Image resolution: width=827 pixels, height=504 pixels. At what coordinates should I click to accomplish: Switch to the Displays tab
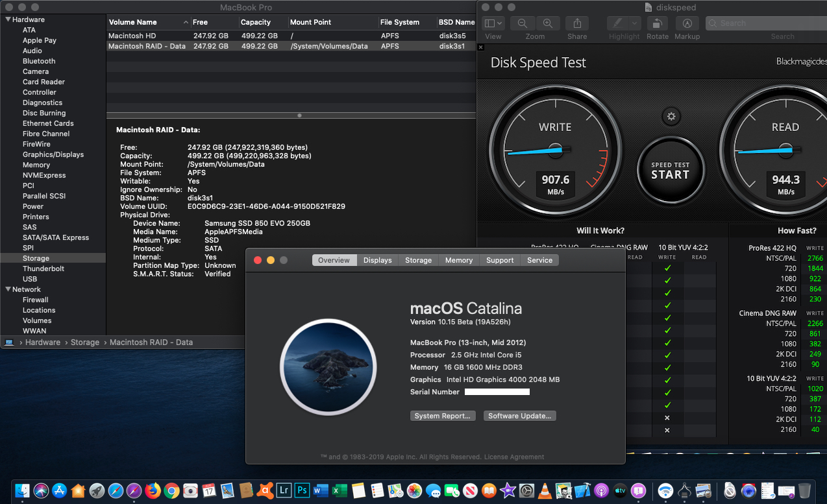tap(377, 260)
